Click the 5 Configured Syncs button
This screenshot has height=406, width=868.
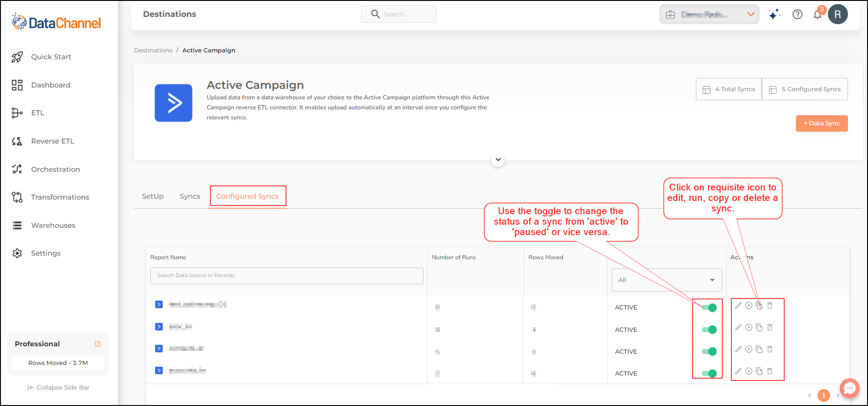(x=805, y=89)
